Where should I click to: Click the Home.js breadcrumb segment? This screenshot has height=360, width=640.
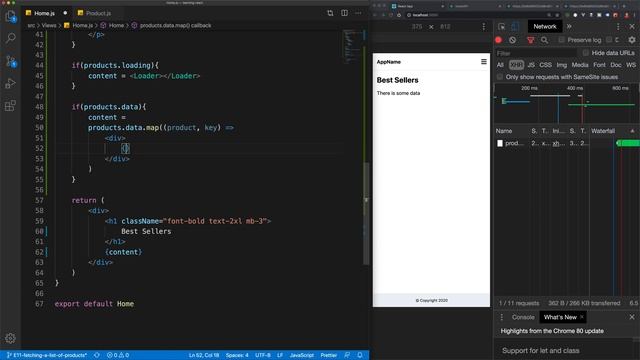[x=82, y=25]
